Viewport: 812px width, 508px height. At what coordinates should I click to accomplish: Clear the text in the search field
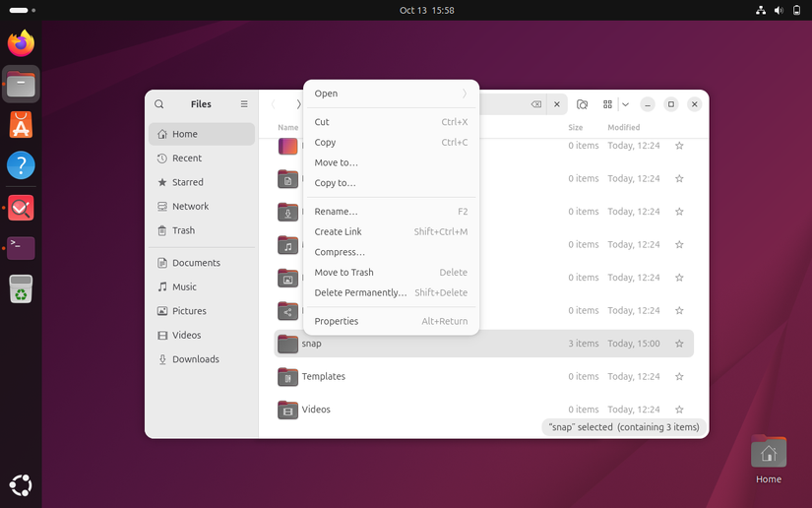tap(535, 104)
